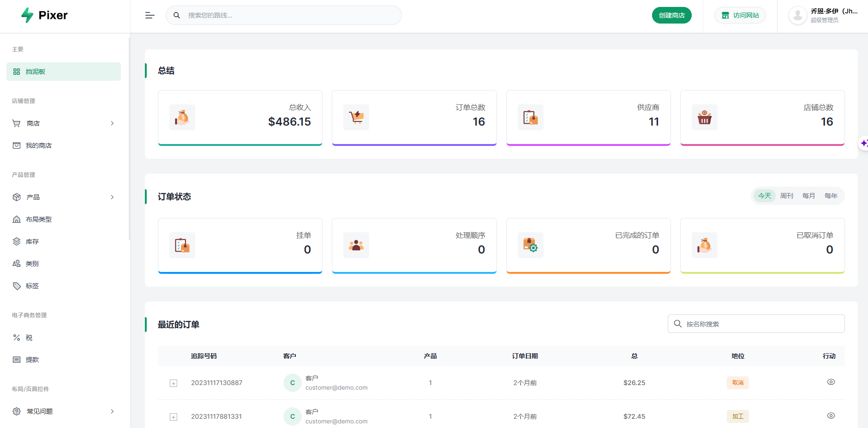Expand the 常见问题 FAQ section

coord(112,411)
